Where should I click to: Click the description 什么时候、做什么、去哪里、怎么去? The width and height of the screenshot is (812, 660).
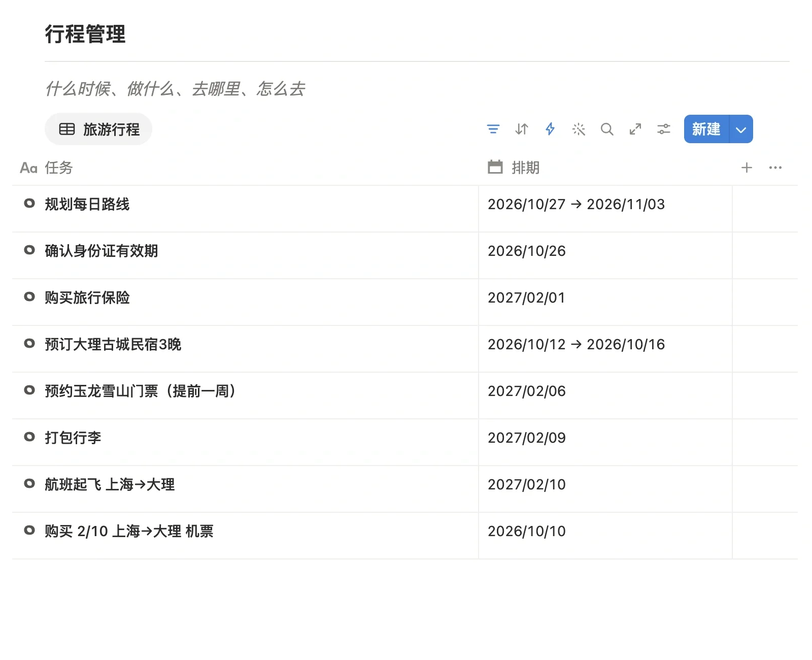coord(175,89)
